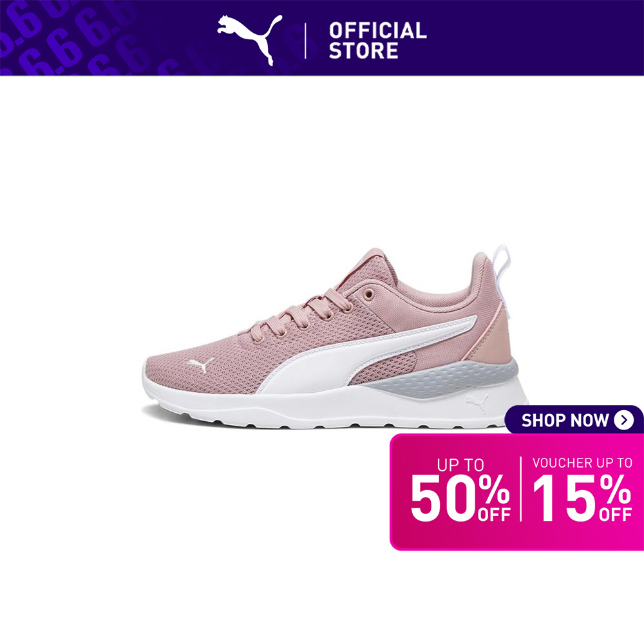Click the pink Puma sneaker image

[x=335, y=337]
